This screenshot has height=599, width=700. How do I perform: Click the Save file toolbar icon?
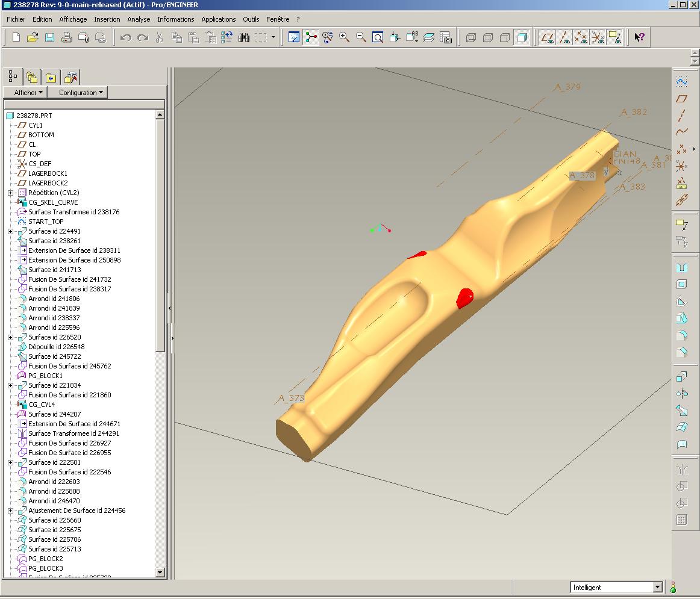click(50, 37)
